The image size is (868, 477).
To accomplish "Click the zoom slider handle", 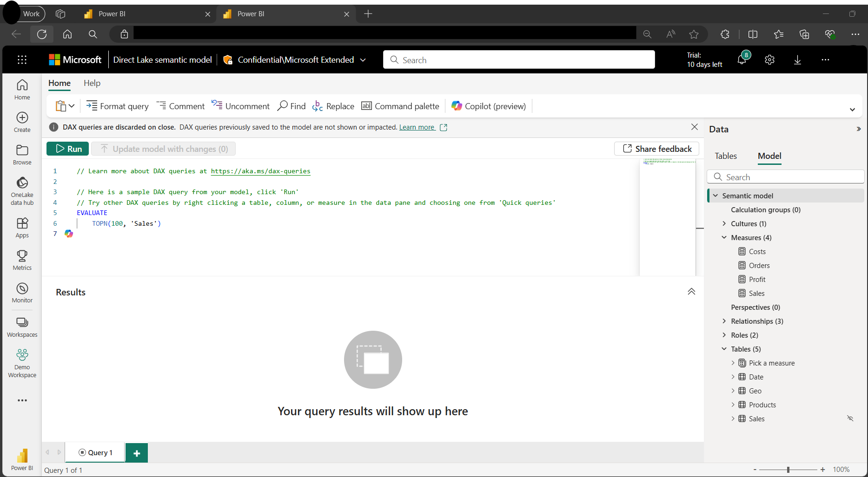I will point(788,470).
